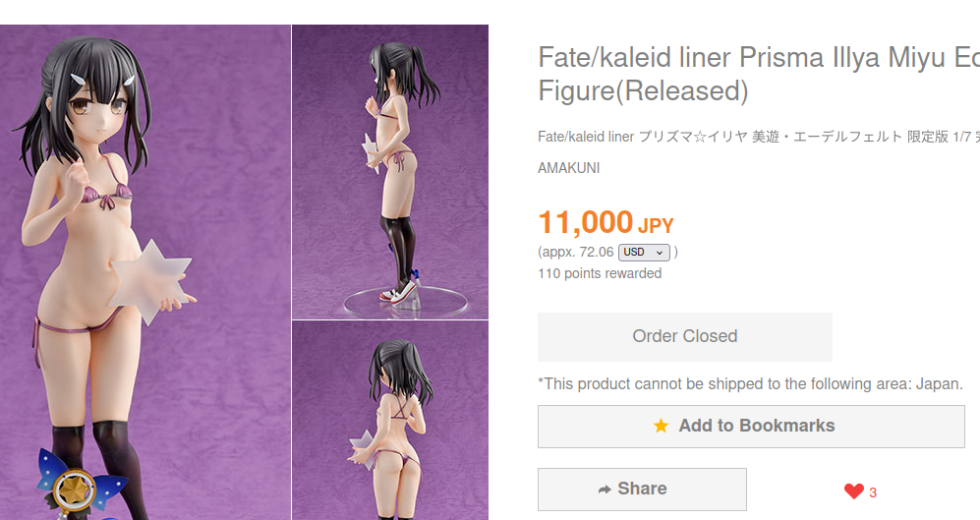Click the yellow star bookmark icon
The height and width of the screenshot is (520, 980).
(661, 426)
